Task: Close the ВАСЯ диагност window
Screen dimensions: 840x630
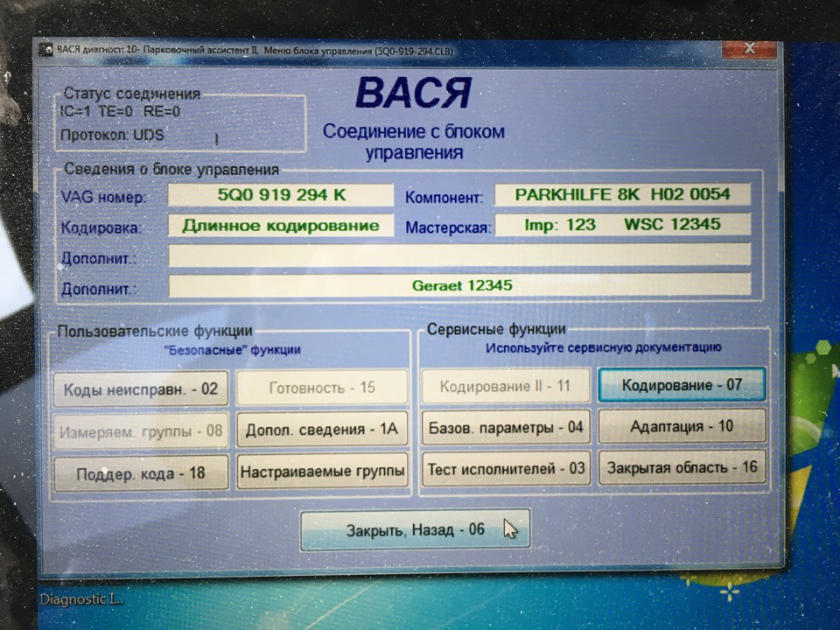Action: [750, 49]
